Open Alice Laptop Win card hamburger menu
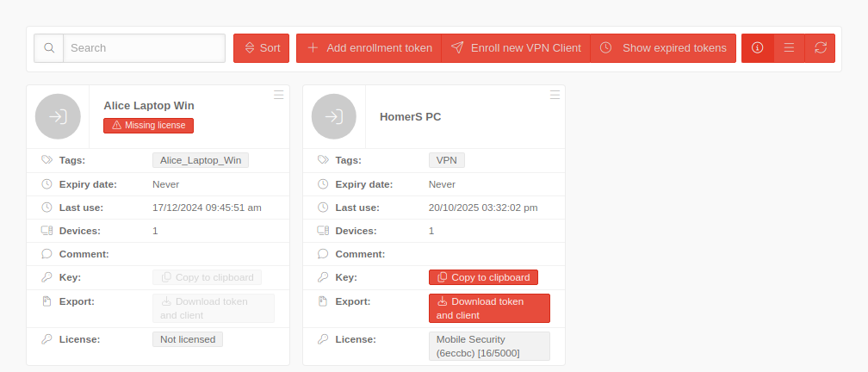The image size is (868, 372). point(278,95)
